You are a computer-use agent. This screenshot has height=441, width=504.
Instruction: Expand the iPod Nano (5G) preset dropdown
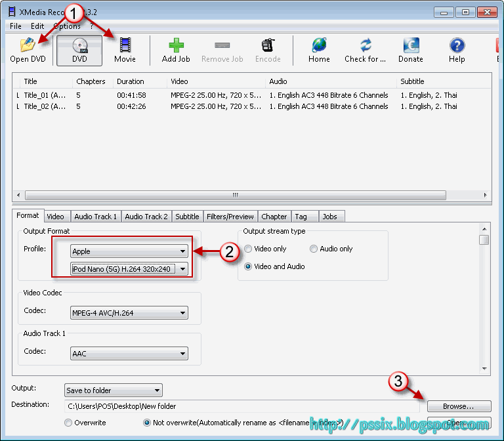point(129,268)
